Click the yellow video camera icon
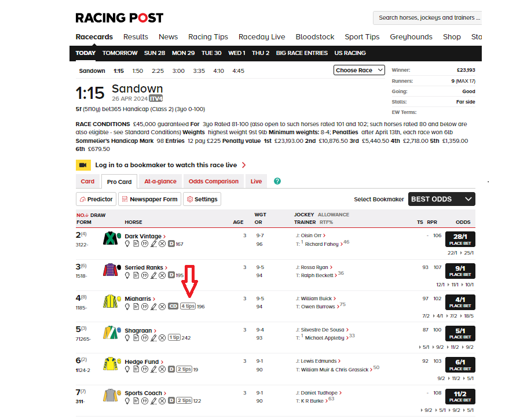Viewport: 509px width, 420px height. (83, 165)
